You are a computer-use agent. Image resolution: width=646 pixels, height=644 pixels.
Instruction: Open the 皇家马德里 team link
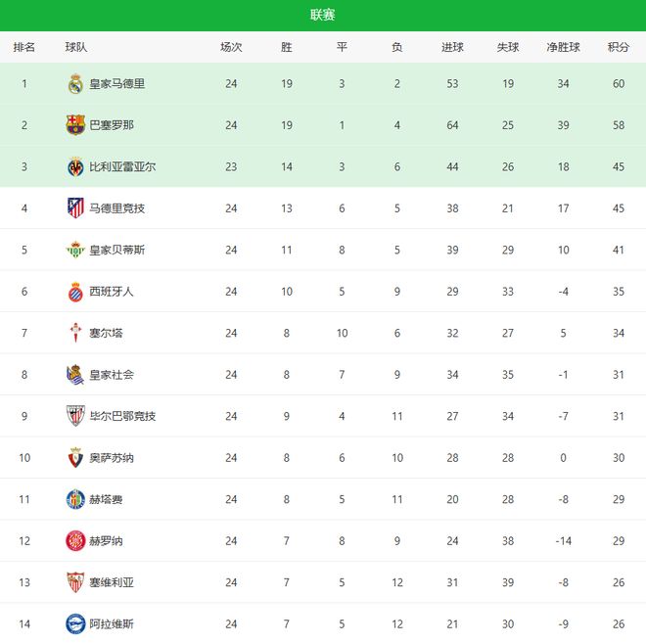(116, 84)
